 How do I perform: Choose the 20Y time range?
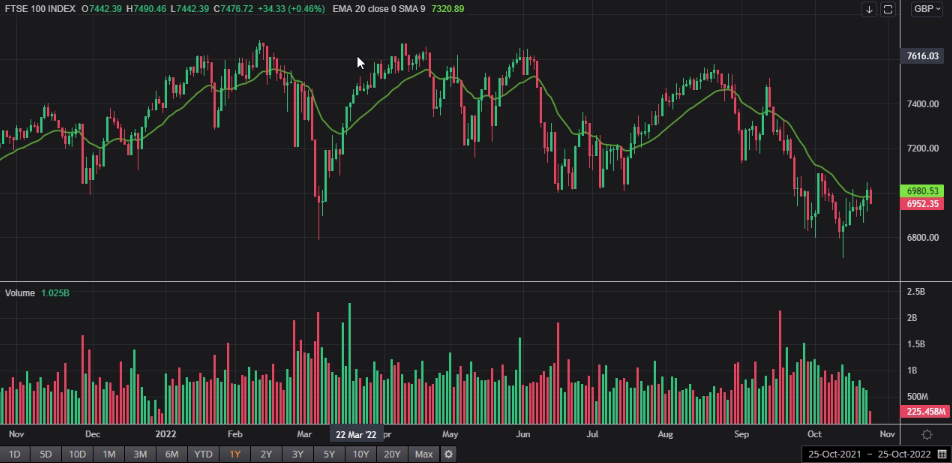(x=392, y=454)
